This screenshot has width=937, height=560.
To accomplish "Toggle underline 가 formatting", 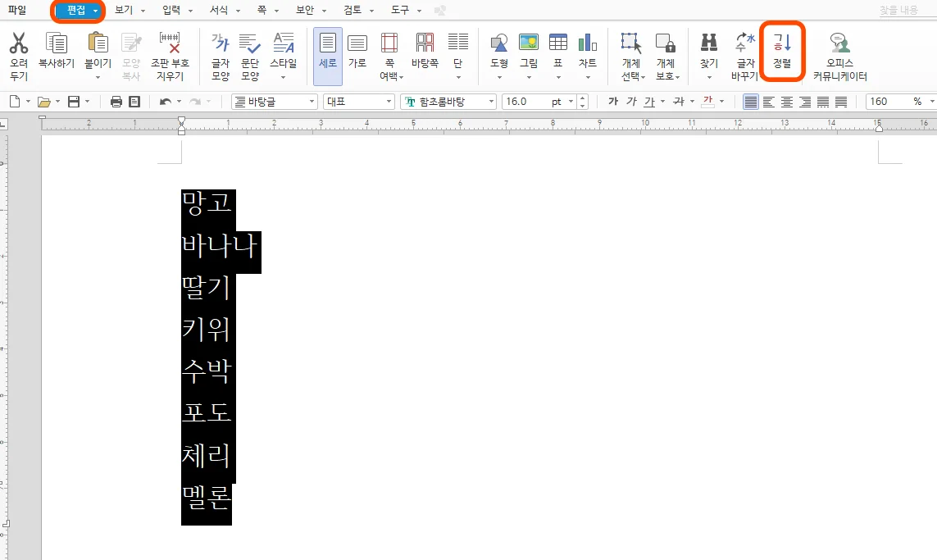I will (x=649, y=102).
